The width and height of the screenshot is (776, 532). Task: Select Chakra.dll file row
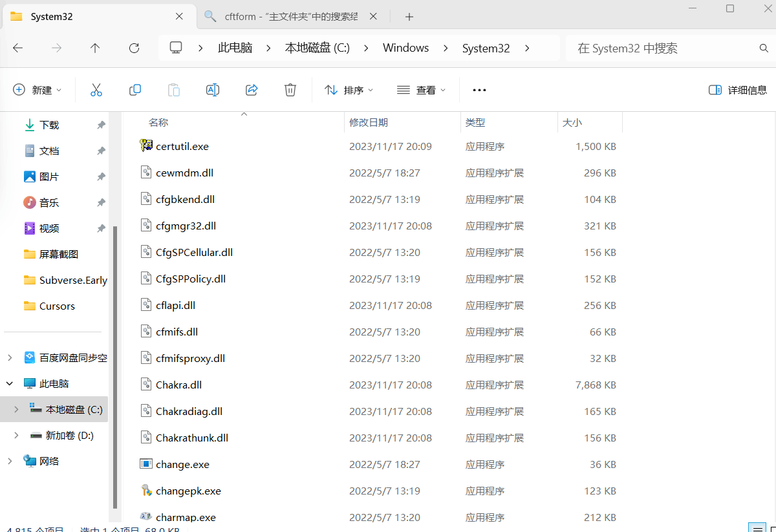tap(378, 385)
